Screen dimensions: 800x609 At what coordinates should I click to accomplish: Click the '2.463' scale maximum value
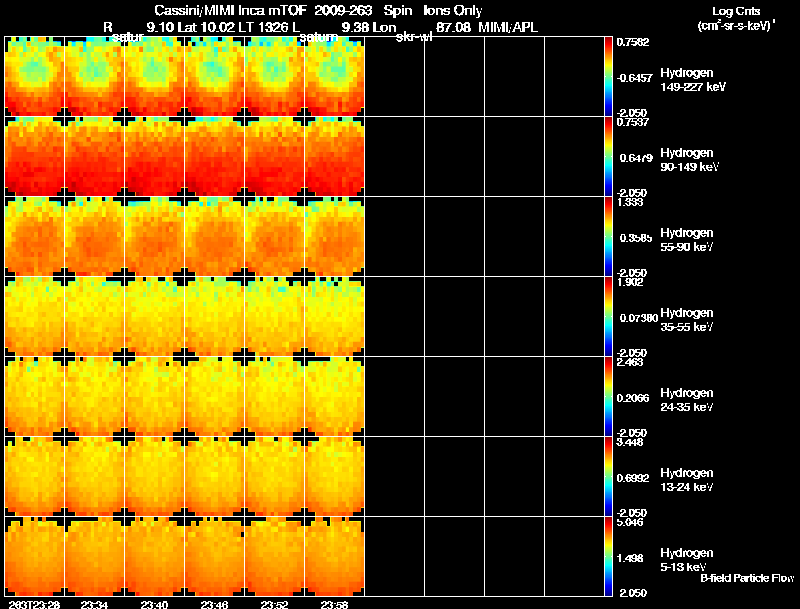pos(630,362)
